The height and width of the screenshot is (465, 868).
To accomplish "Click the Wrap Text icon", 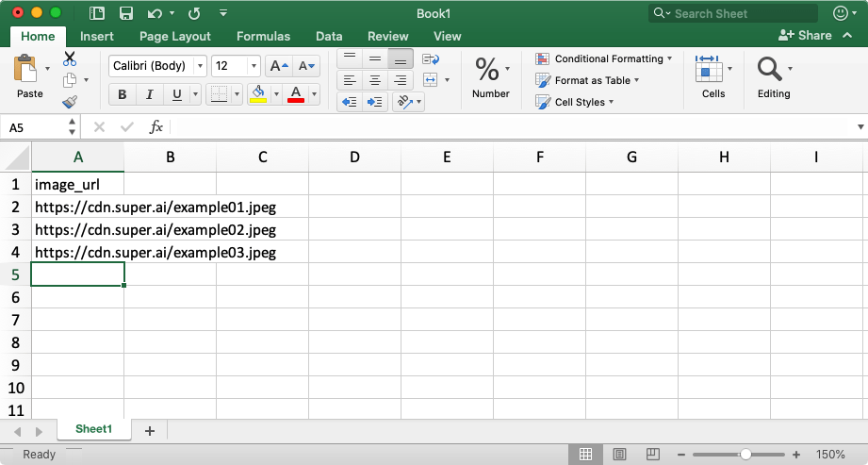I will click(x=431, y=58).
